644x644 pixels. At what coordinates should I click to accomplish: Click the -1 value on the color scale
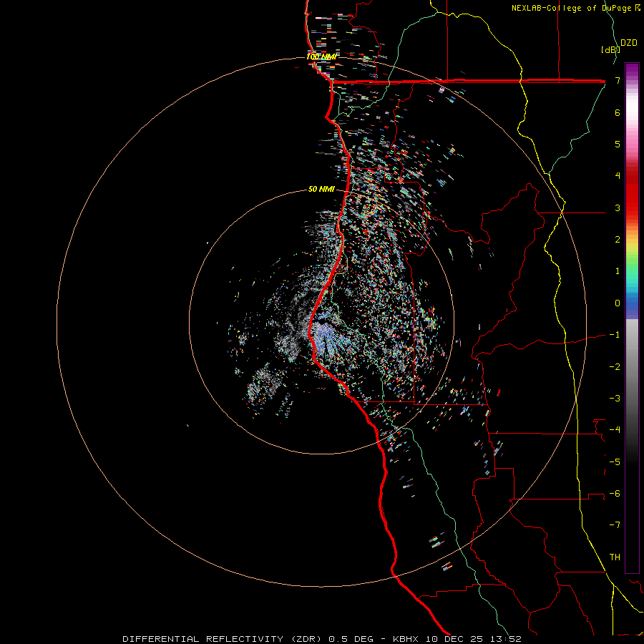click(615, 335)
